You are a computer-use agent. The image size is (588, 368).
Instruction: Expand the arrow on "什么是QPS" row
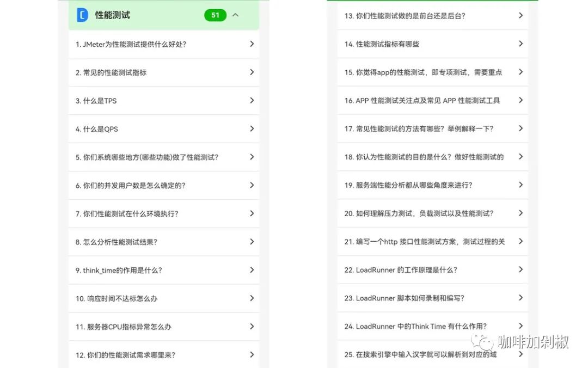coord(252,128)
